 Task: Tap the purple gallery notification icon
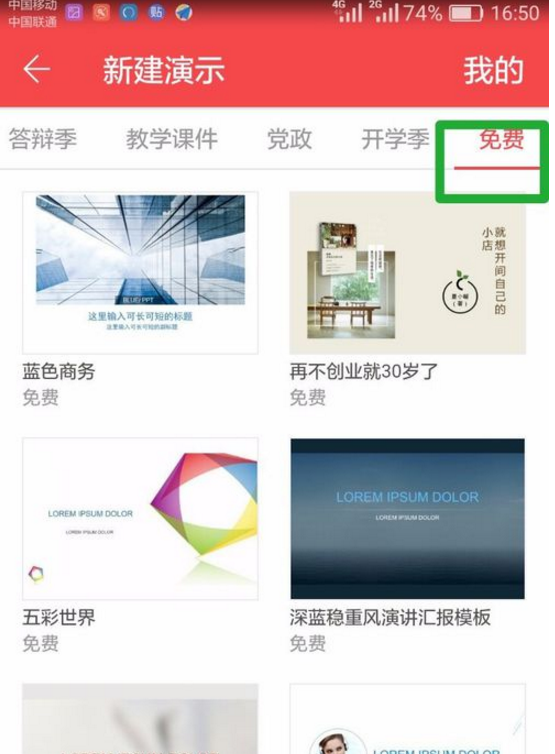click(74, 12)
